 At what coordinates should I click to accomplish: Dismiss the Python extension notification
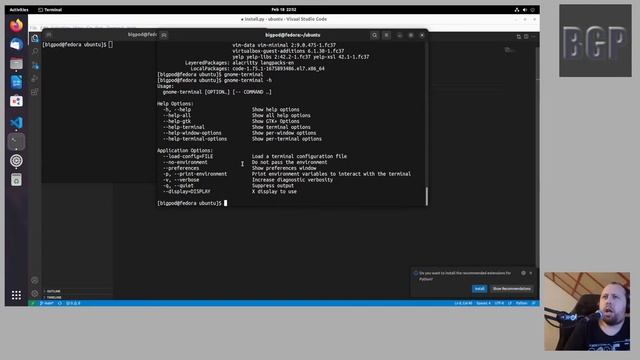[x=531, y=273]
